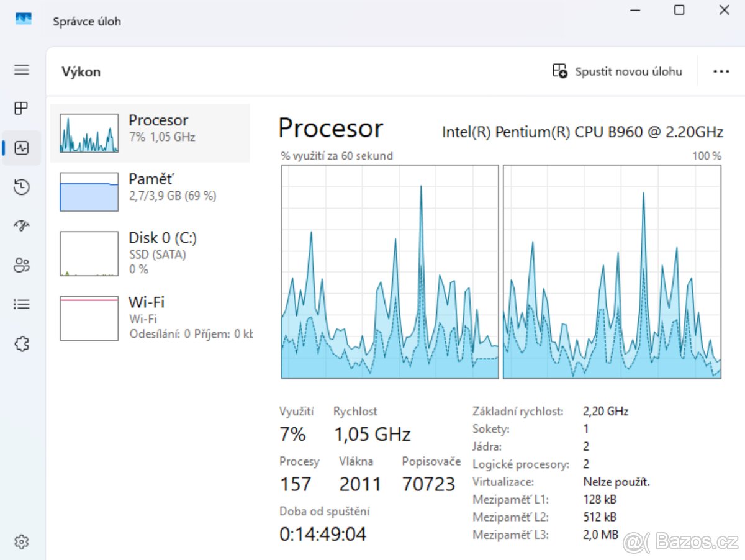Image resolution: width=745 pixels, height=560 pixels.
Task: Open Task Manager settings gear
Action: [21, 541]
